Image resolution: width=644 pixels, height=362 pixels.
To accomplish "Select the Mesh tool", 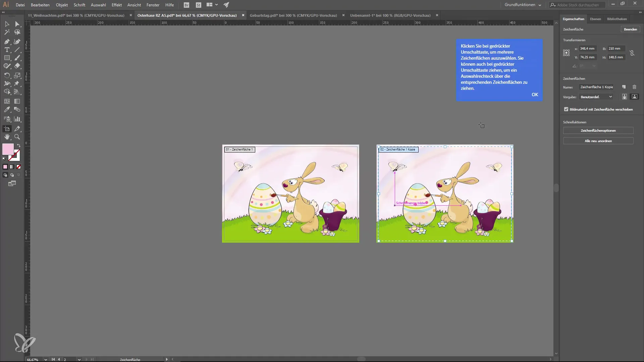I will point(7,101).
